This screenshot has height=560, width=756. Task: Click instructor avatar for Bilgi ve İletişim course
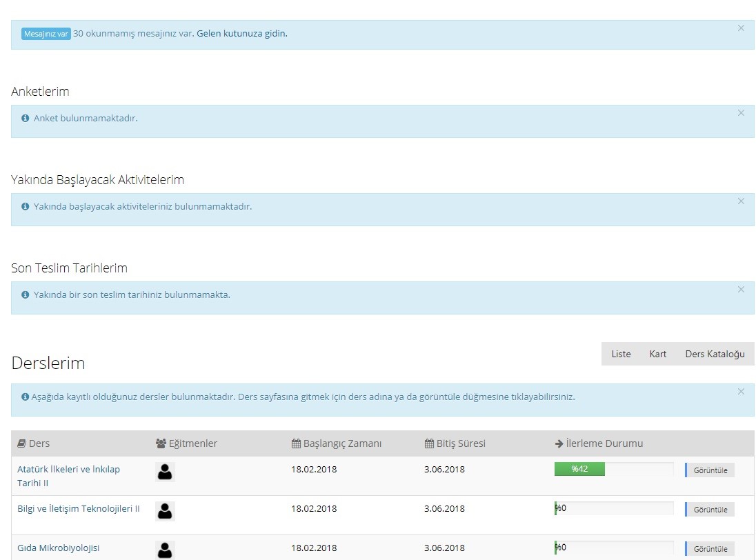(165, 511)
